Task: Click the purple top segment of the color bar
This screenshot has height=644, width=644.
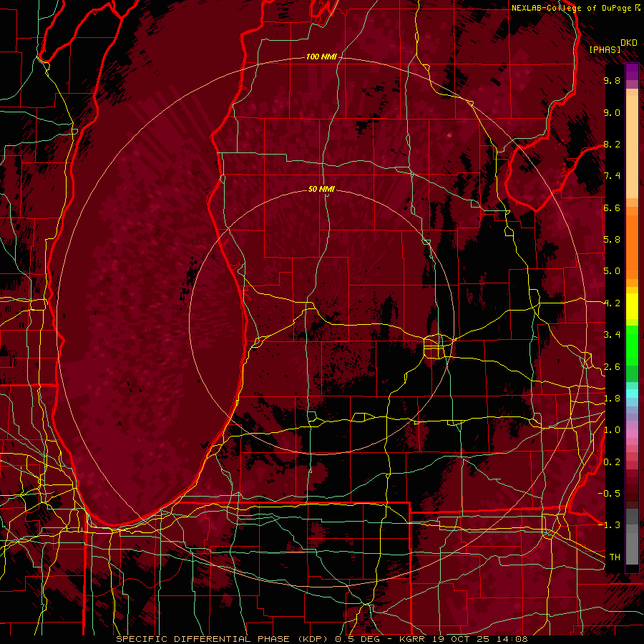Action: click(632, 72)
